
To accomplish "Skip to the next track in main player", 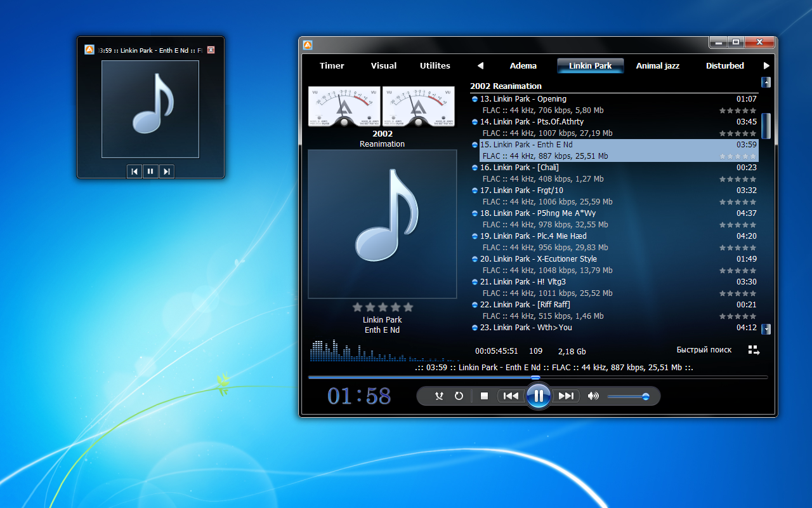I will (x=566, y=396).
